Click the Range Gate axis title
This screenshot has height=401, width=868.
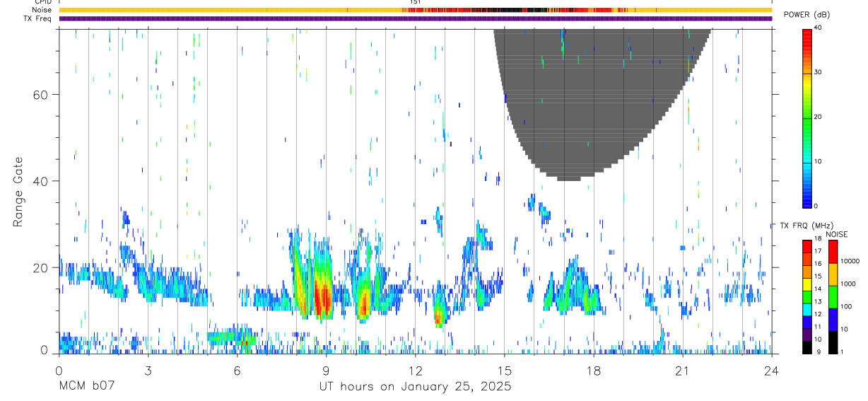point(19,192)
